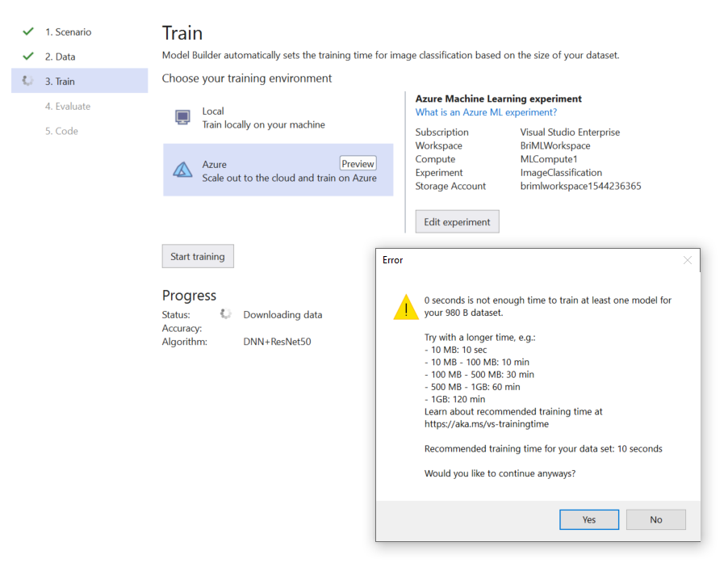Screen dimensions: 728x563
Task: Select the 3. Train step
Action: 79,81
